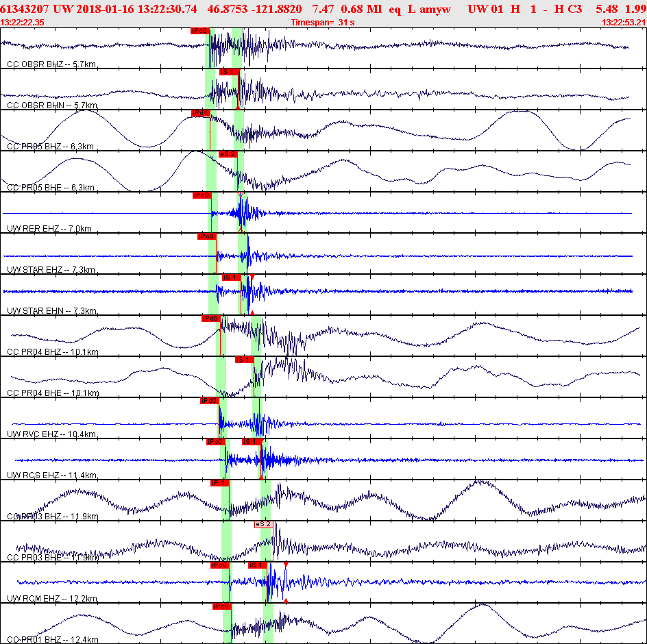Image resolution: width=647 pixels, height=644 pixels.
Task: Click the magnitude value '0.68 Ml'
Action: point(361,9)
